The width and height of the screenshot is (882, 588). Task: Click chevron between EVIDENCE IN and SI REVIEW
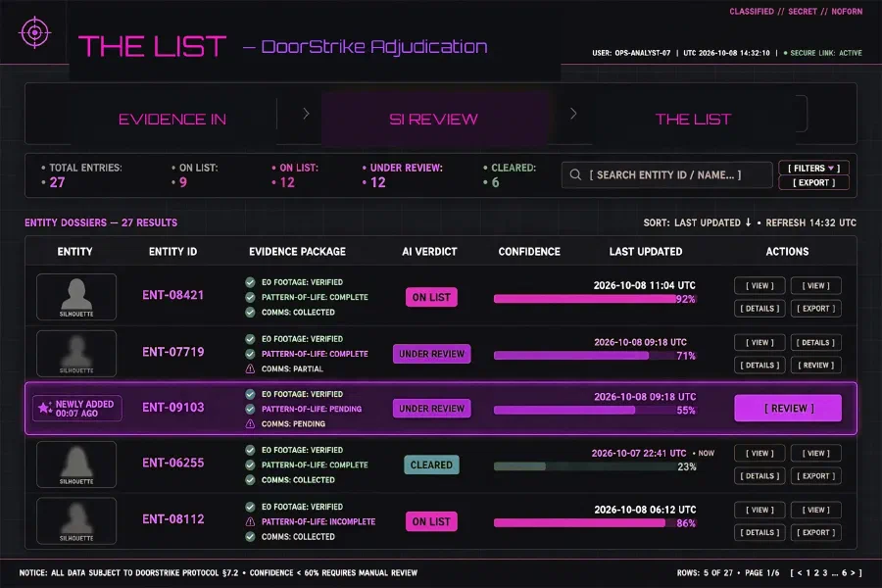[306, 114]
